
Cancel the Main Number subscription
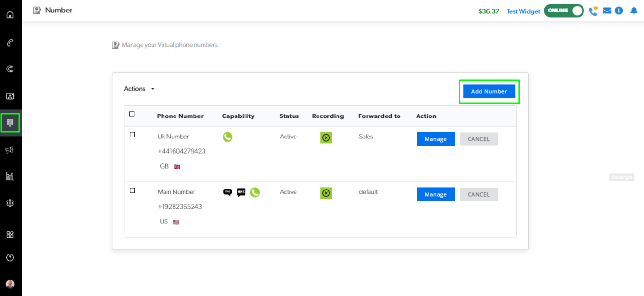(x=479, y=194)
